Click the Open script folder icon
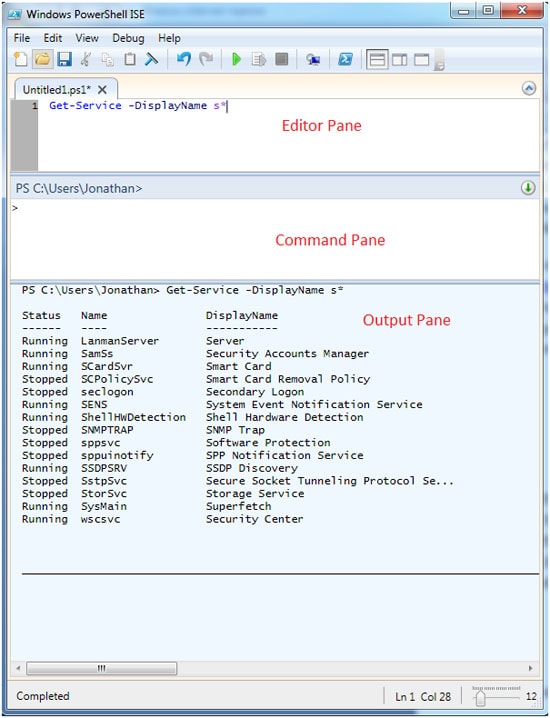 (x=43, y=60)
